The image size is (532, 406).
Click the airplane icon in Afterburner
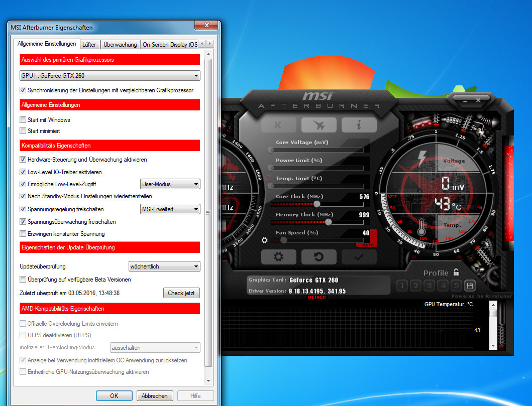click(318, 125)
